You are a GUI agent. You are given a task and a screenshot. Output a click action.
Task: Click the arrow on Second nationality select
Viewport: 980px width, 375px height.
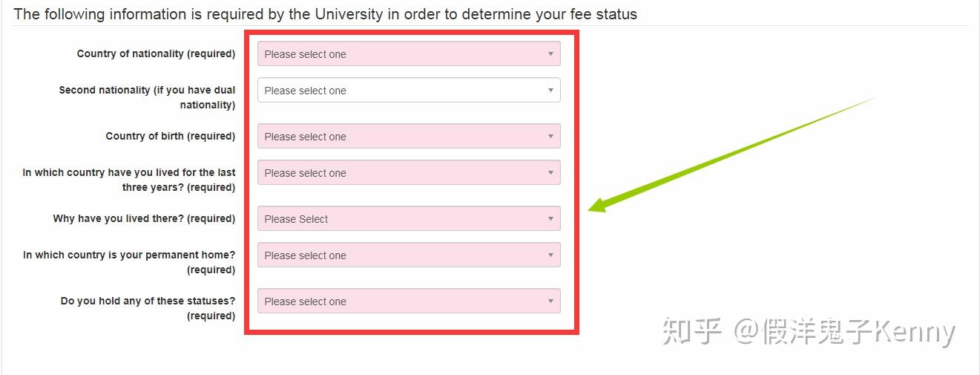[x=550, y=91]
